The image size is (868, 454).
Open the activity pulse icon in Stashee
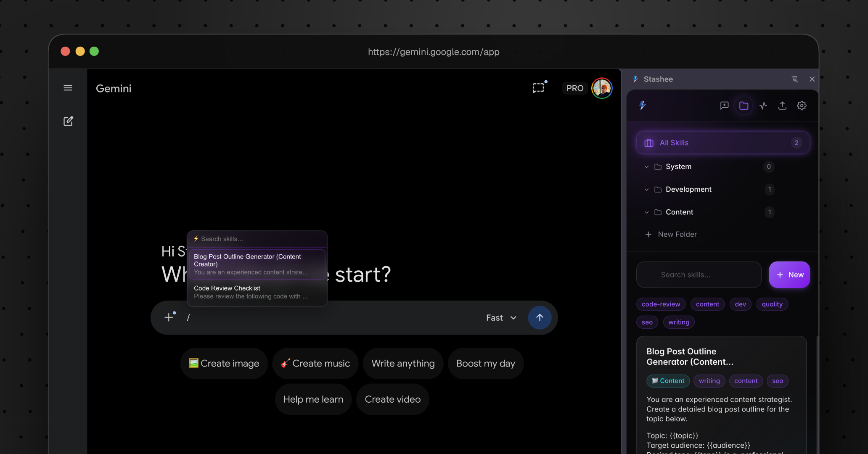[x=763, y=106]
